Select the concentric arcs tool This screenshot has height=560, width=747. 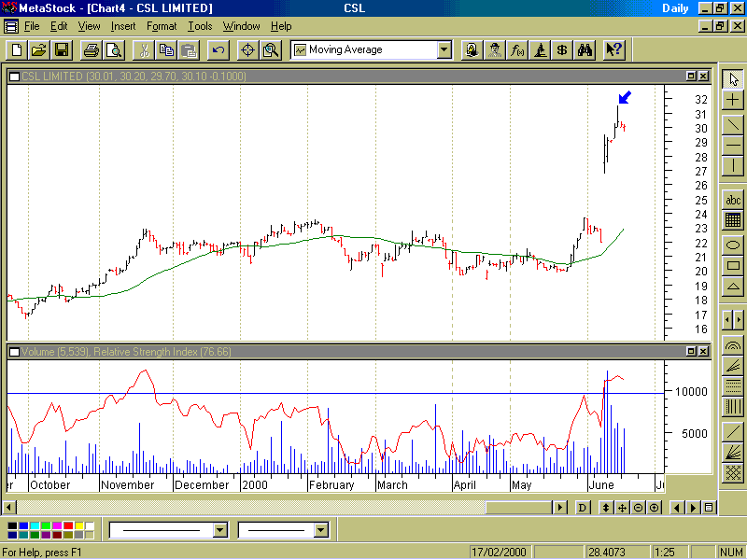[733, 345]
